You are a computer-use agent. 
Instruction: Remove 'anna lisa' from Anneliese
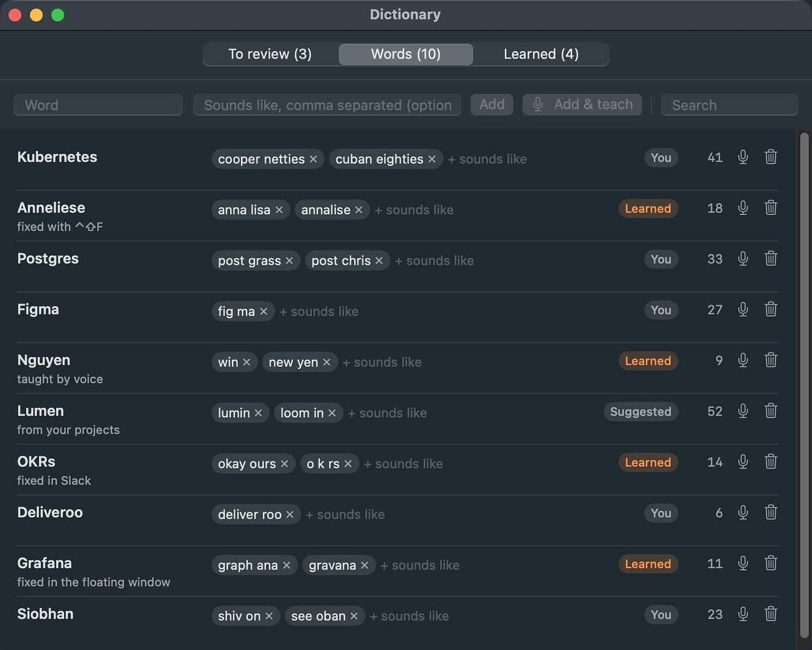click(x=279, y=210)
